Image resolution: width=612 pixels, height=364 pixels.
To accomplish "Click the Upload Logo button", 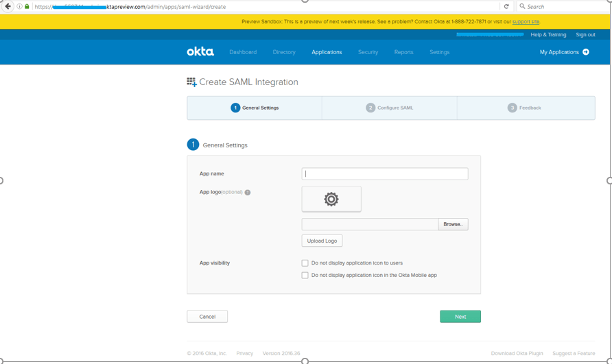I will (x=322, y=241).
